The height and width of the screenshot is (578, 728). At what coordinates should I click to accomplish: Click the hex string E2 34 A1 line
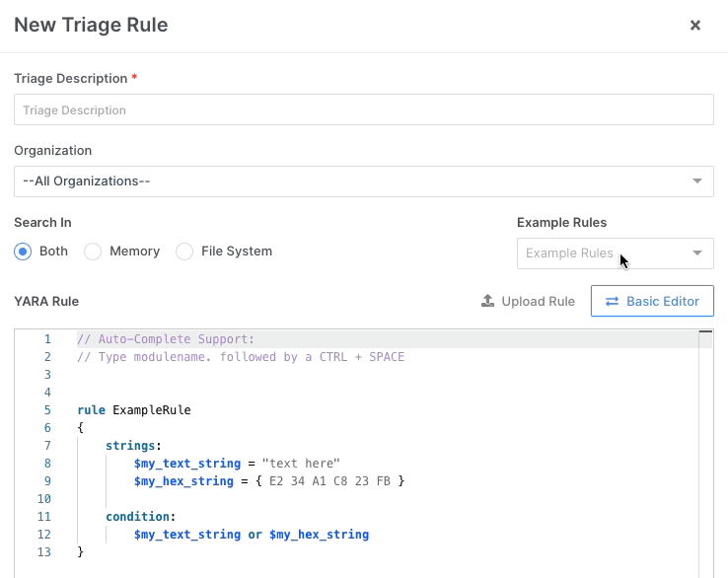click(x=335, y=480)
